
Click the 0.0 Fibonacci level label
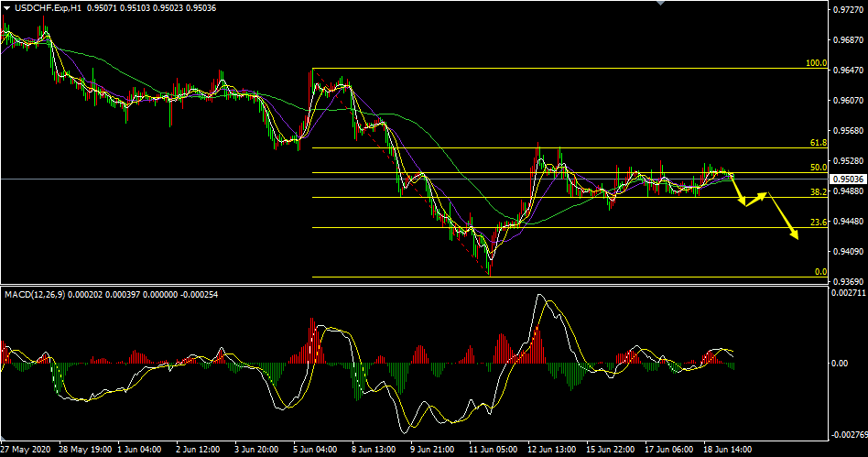[x=820, y=272]
